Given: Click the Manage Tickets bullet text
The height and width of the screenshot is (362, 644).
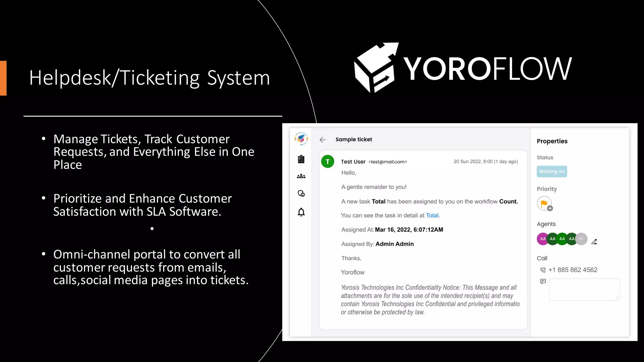Looking at the screenshot, I should (x=154, y=152).
